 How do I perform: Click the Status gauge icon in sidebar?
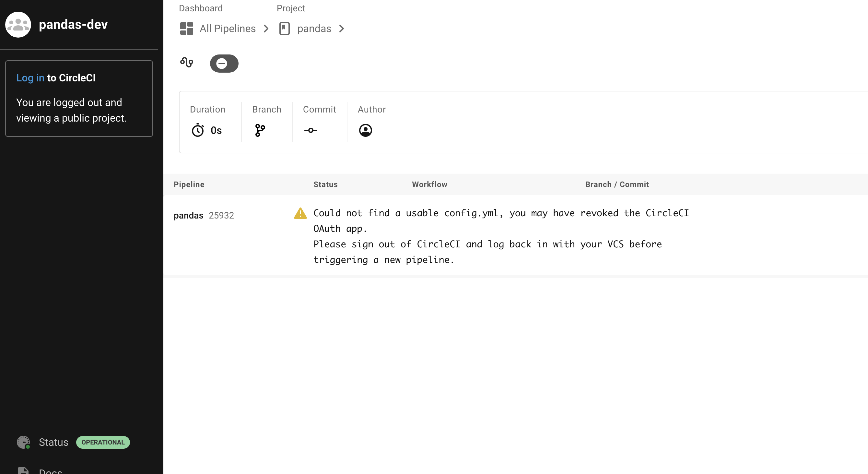(x=24, y=442)
